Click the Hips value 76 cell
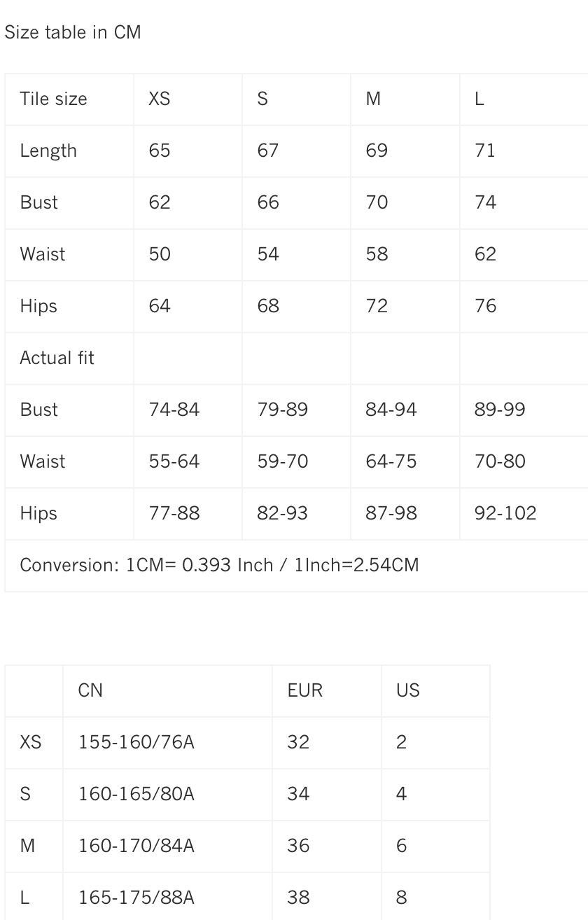The width and height of the screenshot is (588, 920). (485, 306)
